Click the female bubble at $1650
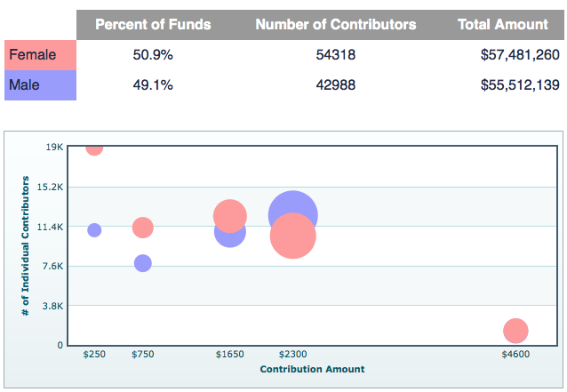The width and height of the screenshot is (567, 392). (229, 213)
